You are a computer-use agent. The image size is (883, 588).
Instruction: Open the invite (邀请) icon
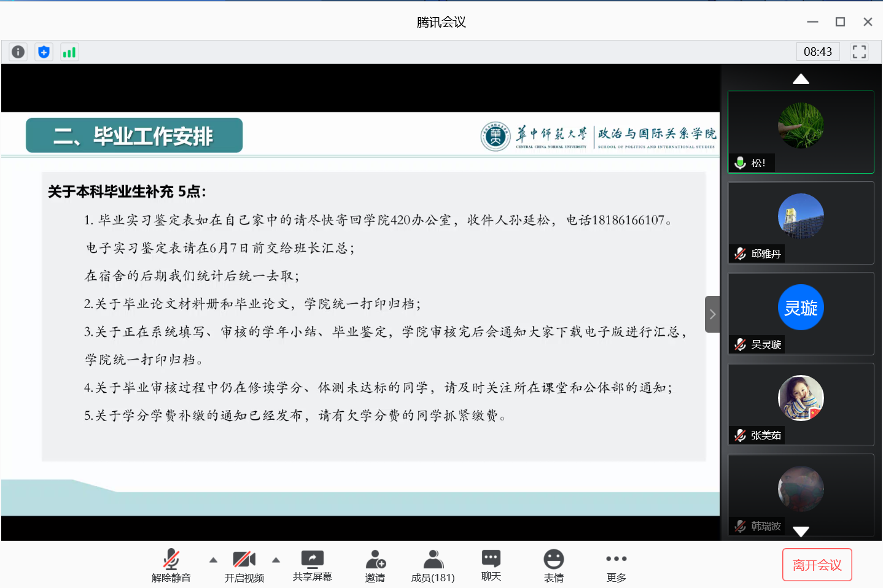pos(375,565)
